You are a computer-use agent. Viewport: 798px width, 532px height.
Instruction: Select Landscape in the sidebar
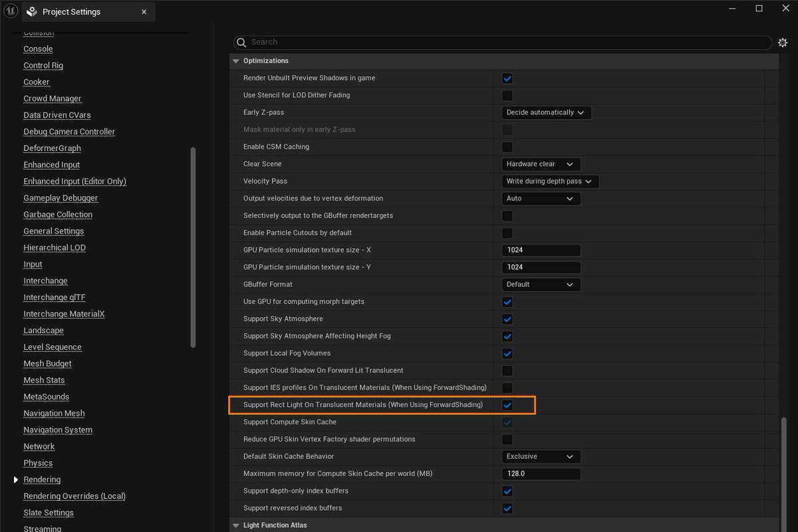(43, 331)
